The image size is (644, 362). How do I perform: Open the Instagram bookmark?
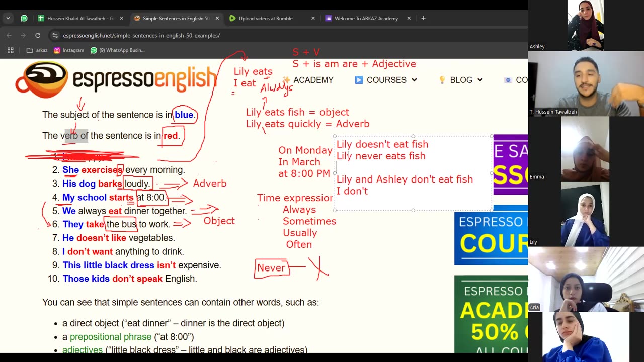pos(69,50)
